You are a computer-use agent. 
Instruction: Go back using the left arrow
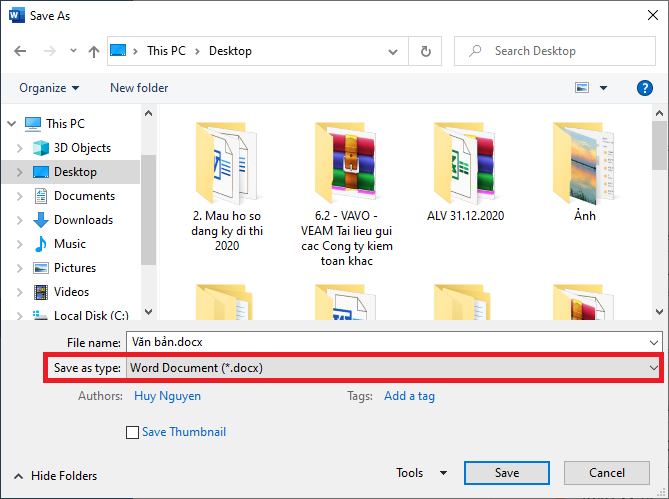point(20,51)
